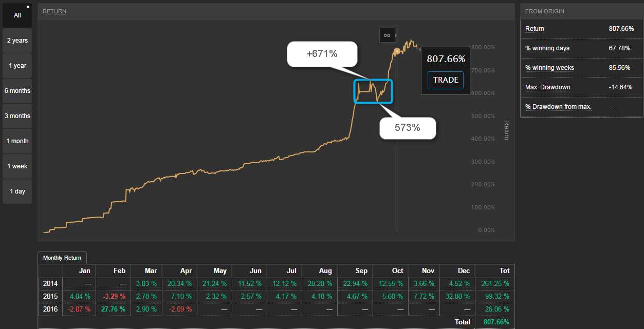The width and height of the screenshot is (644, 329).
Task: Click the Max. Drawdown label
Action: tap(547, 87)
